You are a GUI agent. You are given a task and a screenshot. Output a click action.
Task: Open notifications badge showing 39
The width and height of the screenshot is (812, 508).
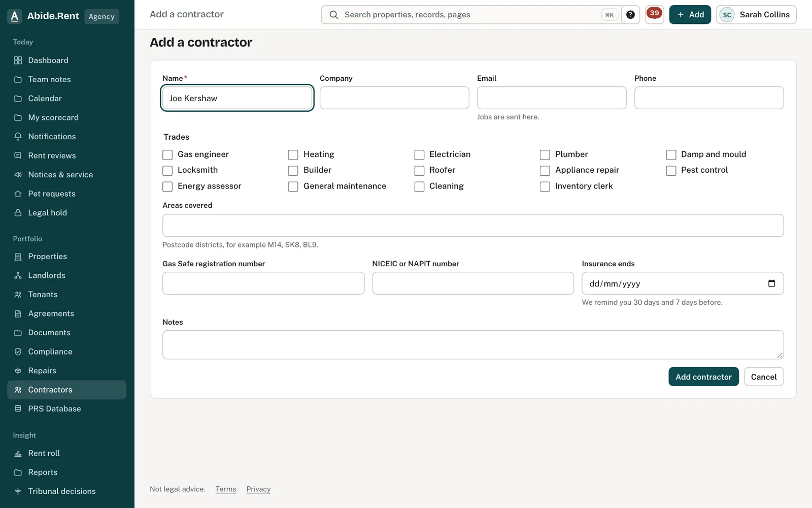tap(654, 14)
